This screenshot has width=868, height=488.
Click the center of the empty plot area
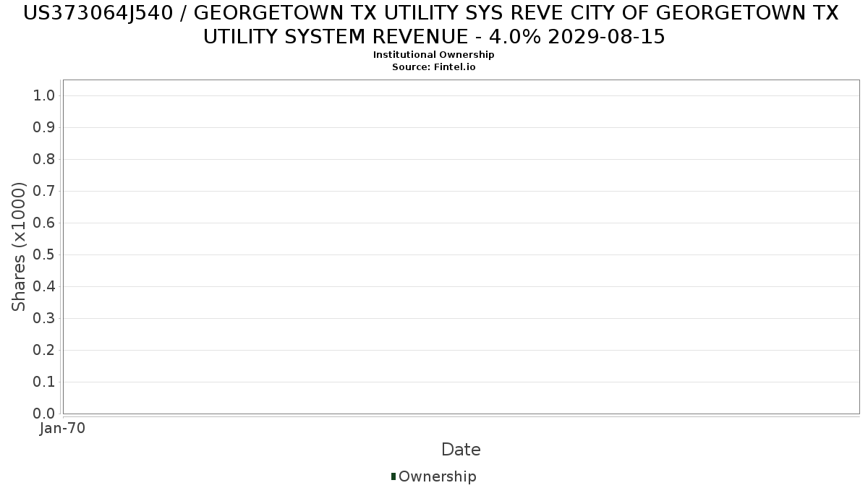tap(461, 247)
